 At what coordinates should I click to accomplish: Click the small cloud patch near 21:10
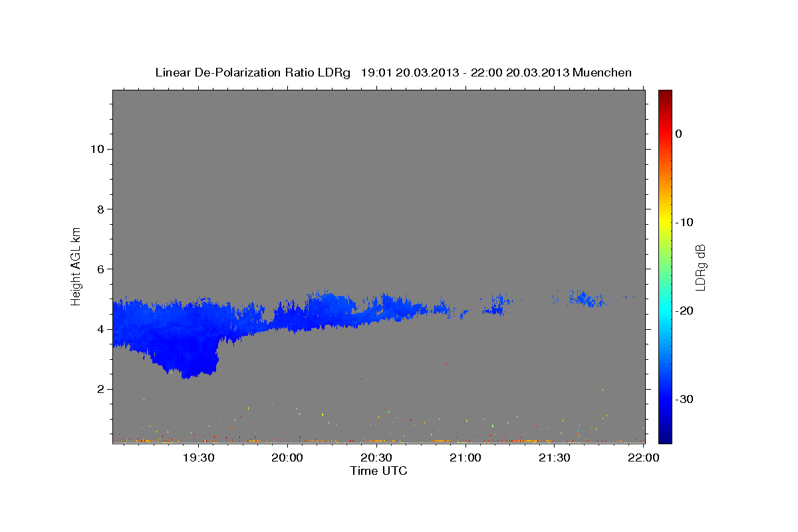[495, 306]
